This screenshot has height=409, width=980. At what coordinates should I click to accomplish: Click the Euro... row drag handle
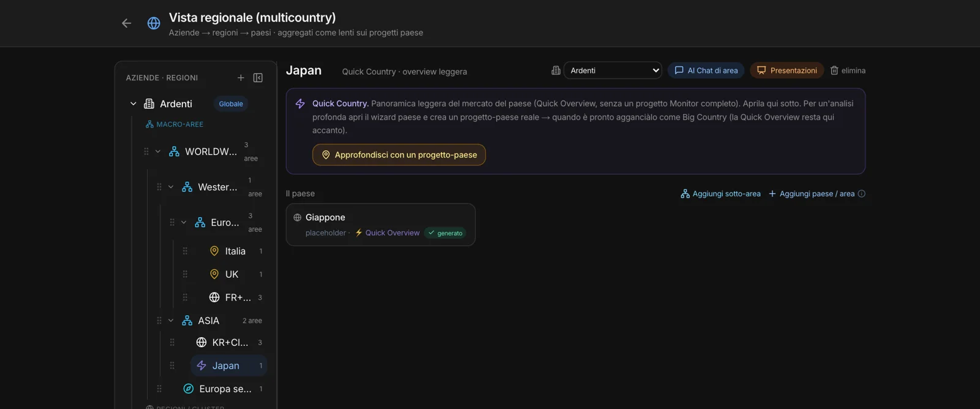(x=172, y=223)
